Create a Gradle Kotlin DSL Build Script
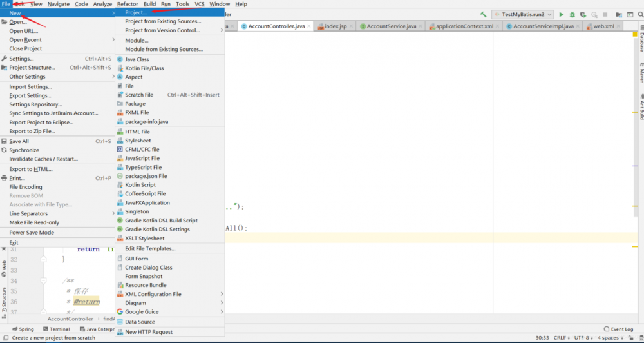 pos(169,220)
